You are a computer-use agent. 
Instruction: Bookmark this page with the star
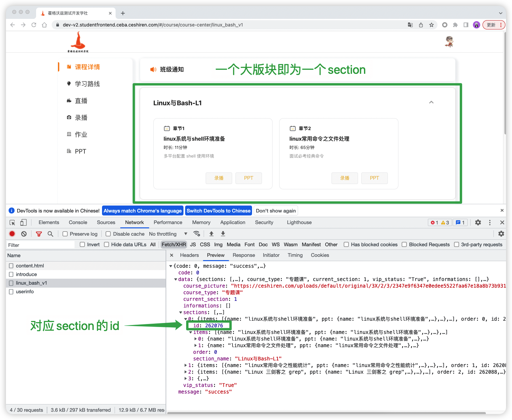coord(432,25)
